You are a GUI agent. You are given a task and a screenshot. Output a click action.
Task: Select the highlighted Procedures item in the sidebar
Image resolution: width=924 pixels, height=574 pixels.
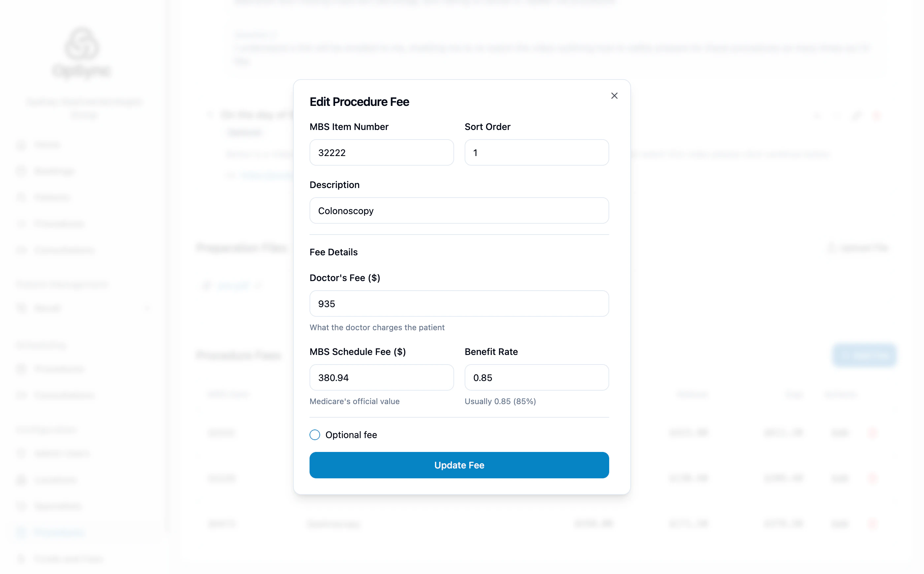coord(58,532)
